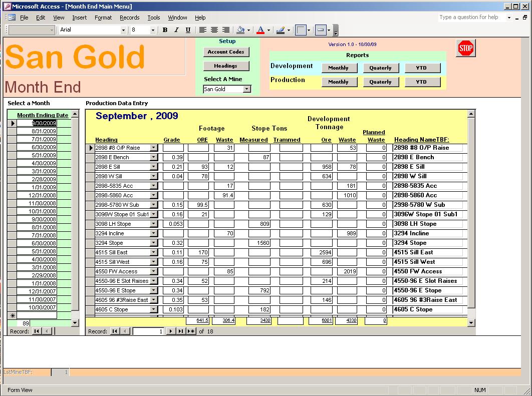
Task: Select the center alignment icon
Action: click(x=214, y=30)
